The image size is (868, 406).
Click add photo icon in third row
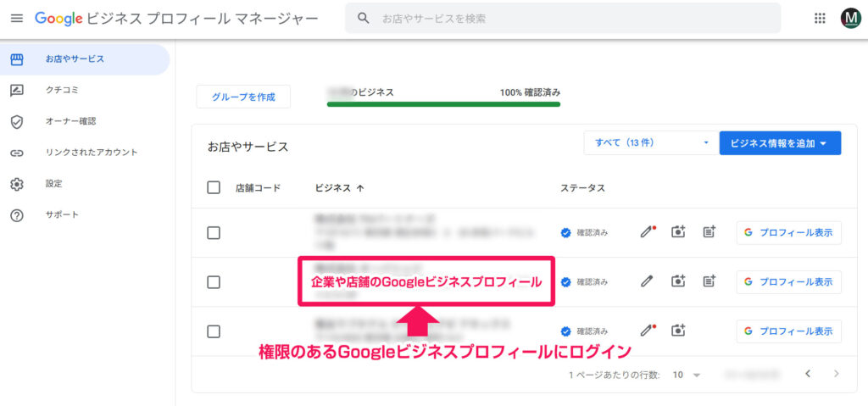coord(678,331)
